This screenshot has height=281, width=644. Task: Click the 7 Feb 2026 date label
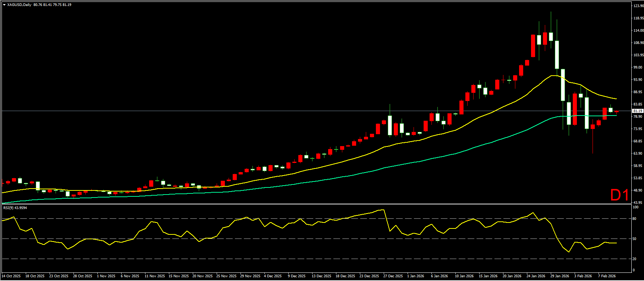(607, 276)
